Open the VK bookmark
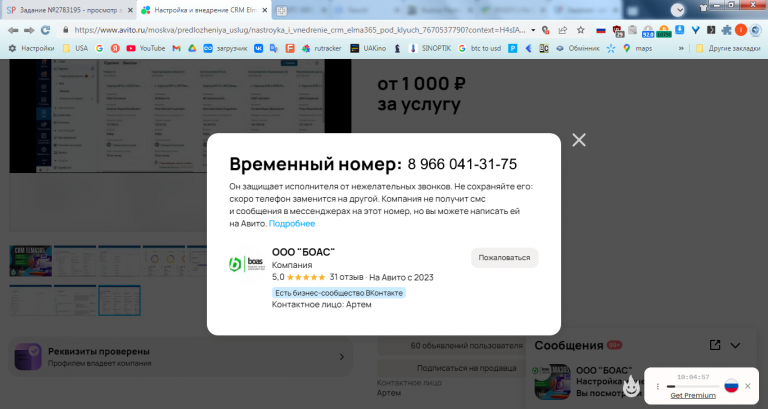Viewport: 768px width, 409px height. pyautogui.click(x=258, y=48)
